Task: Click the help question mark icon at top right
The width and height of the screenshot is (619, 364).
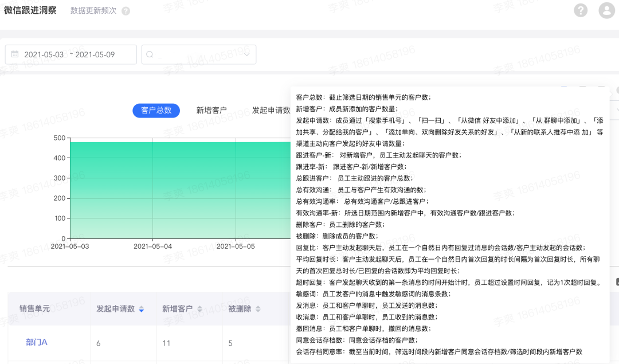Action: [581, 10]
